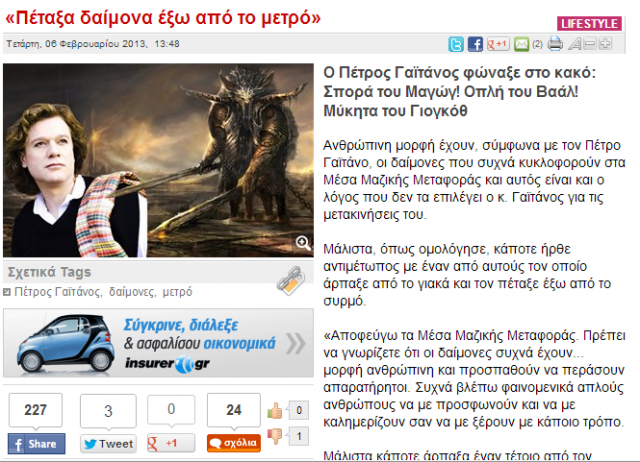This screenshot has height=462, width=640.
Task: Open the μετρό tag
Action: point(177,292)
